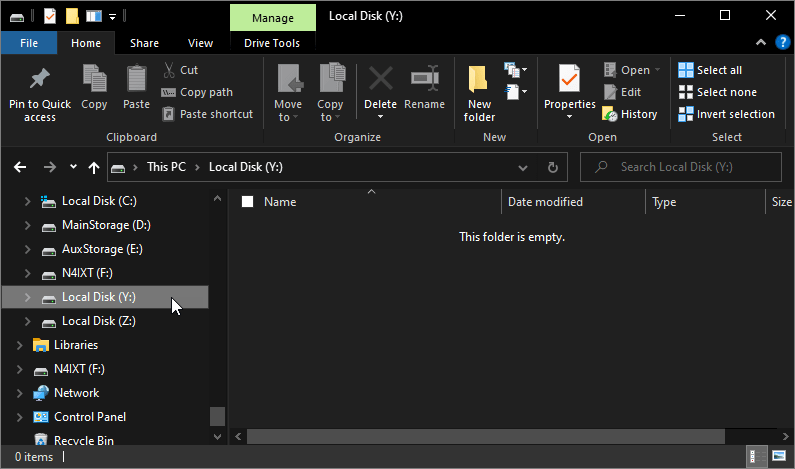
Task: Click the New folder icon
Action: pos(479,79)
